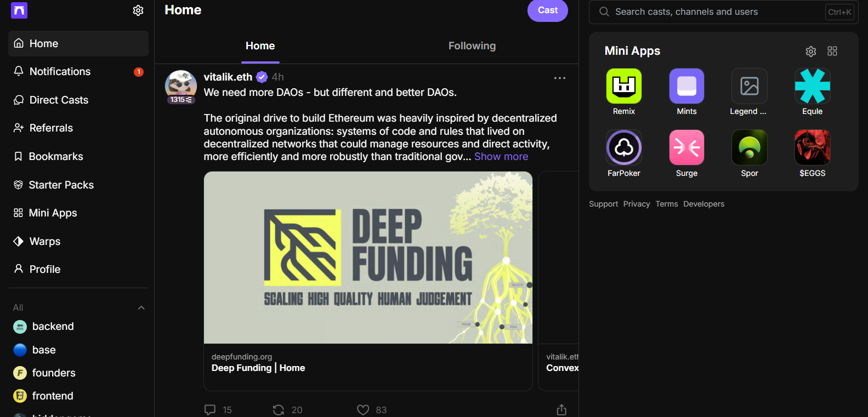The width and height of the screenshot is (868, 417).
Task: Open the Remix mini app
Action: (623, 86)
